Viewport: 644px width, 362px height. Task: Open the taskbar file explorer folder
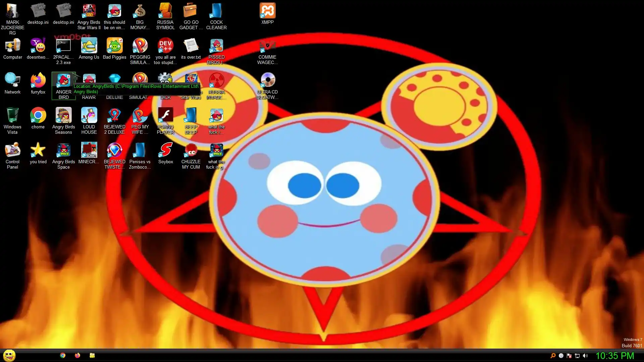click(x=92, y=355)
